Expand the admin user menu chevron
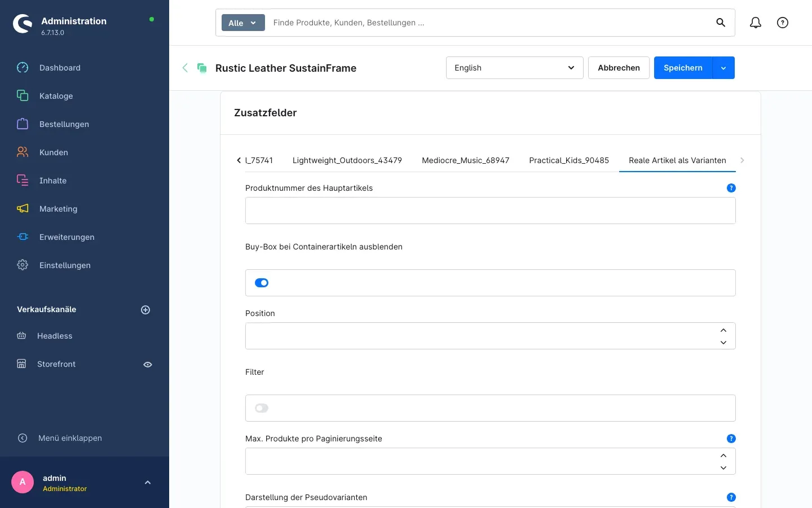The image size is (812, 508). point(148,483)
